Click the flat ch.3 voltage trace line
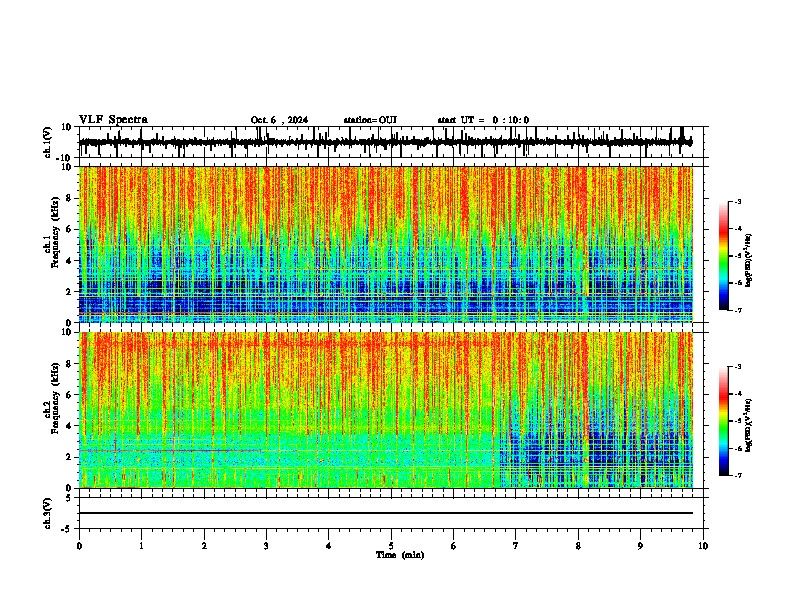792x612 pixels. tap(385, 513)
